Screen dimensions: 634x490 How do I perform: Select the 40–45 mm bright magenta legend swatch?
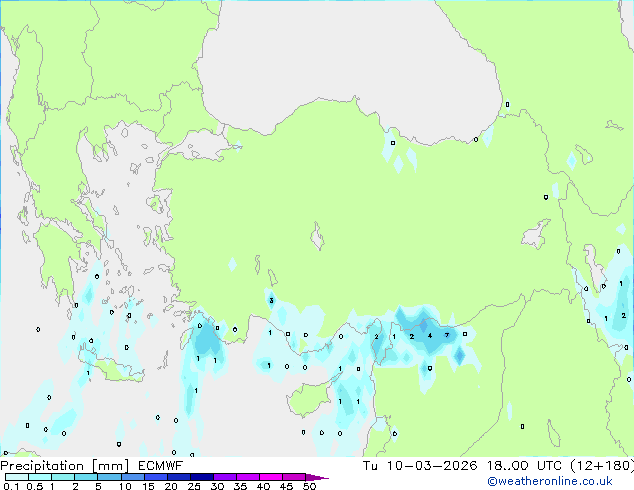pos(271,477)
